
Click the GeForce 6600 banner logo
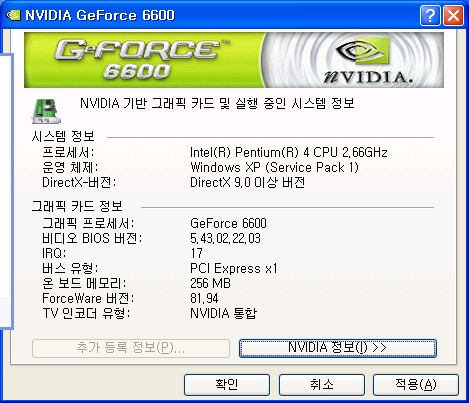[141, 60]
